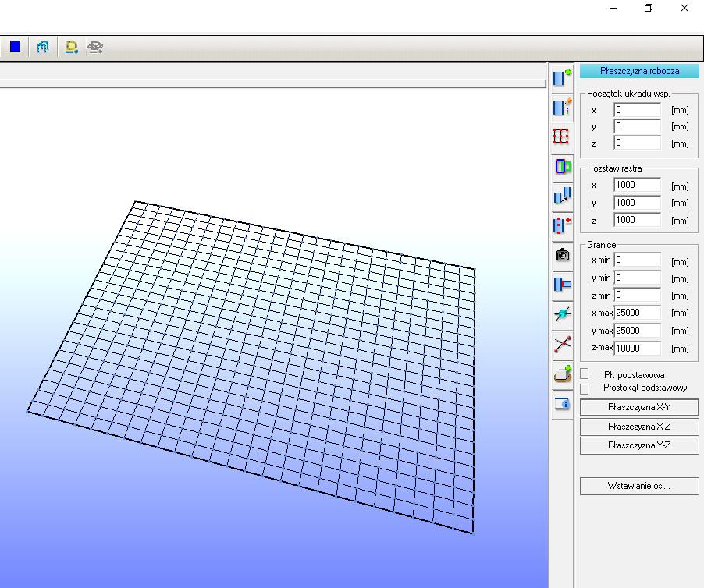Click the origin x coordinate field
704x588 pixels.
tap(637, 110)
